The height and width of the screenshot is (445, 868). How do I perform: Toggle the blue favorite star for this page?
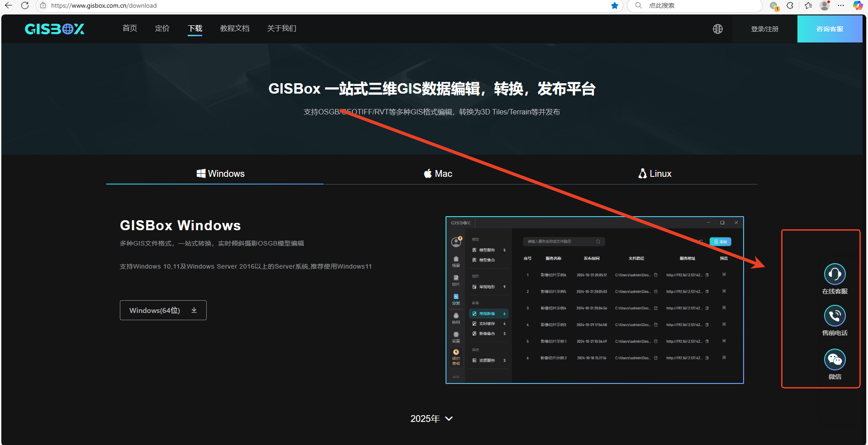614,5
